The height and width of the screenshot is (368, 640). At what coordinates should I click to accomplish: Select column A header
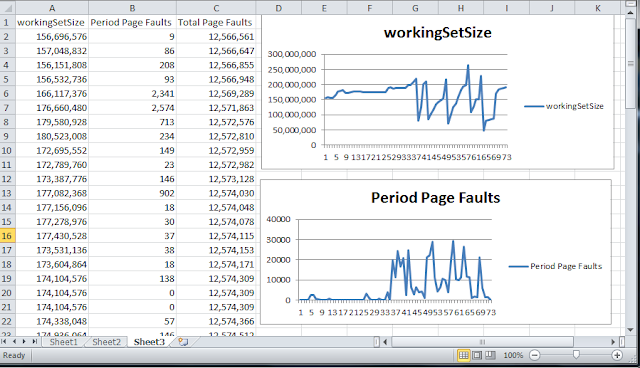click(x=52, y=8)
